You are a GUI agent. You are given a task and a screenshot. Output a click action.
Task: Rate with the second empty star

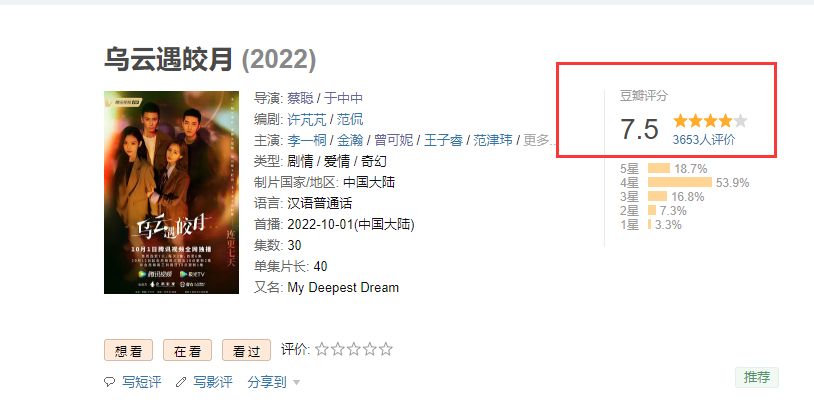point(337,349)
